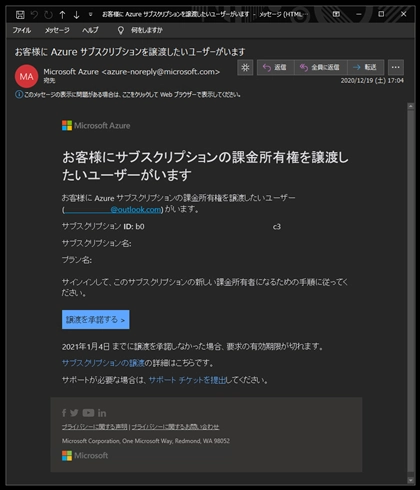Click the scrollbar up arrow
420x490 pixels.
pos(411,106)
